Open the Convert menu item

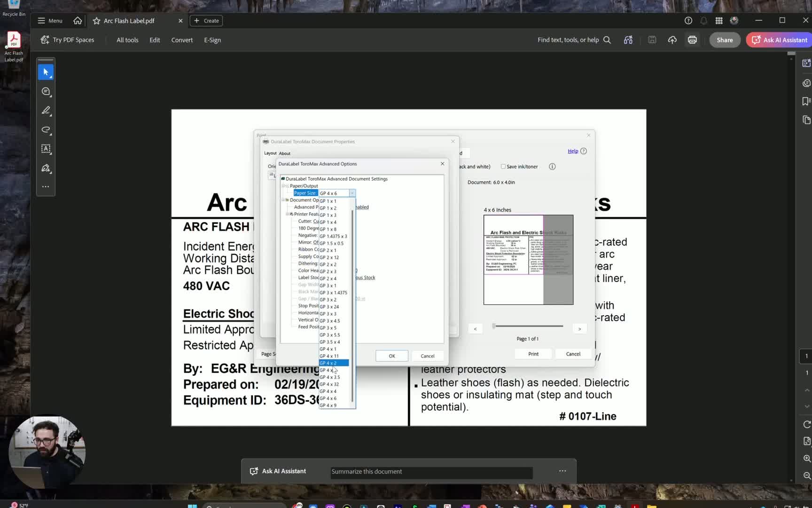(182, 40)
